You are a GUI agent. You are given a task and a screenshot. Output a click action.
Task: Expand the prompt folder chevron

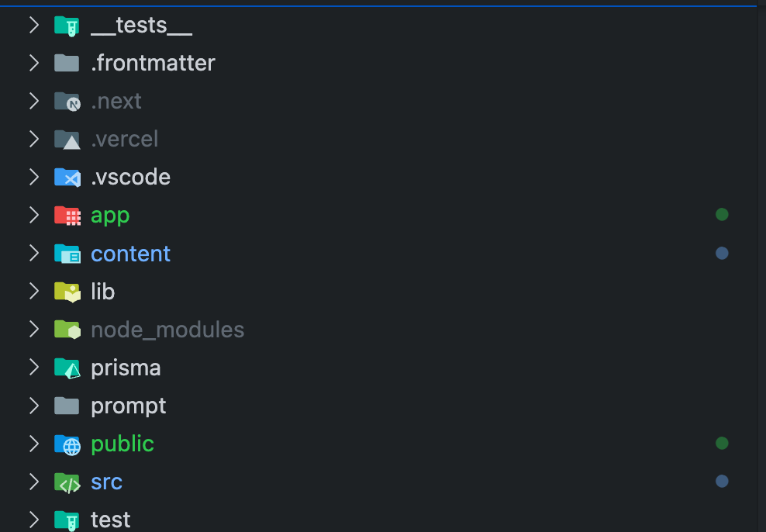click(x=33, y=406)
